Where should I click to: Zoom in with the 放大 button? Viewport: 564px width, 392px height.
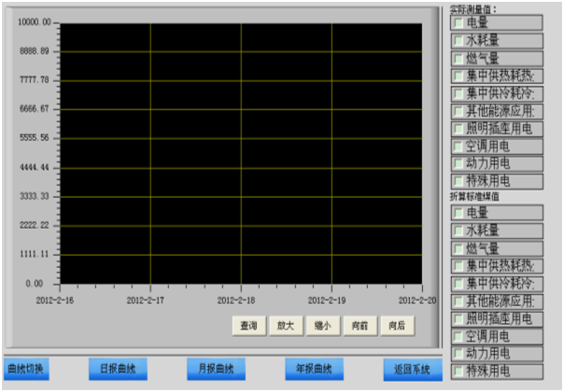[x=285, y=326]
